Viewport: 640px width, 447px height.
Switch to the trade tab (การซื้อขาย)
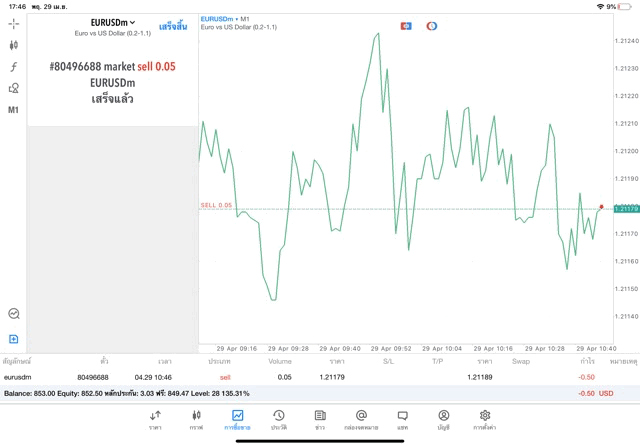point(237,420)
